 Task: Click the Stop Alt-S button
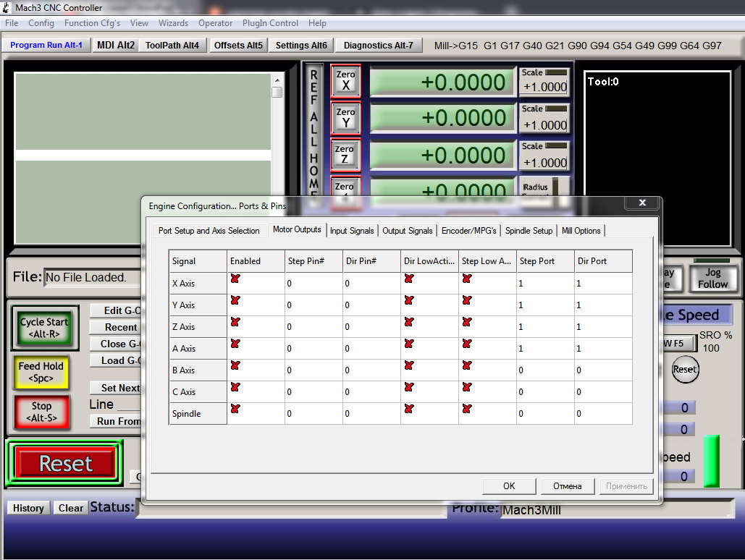pos(42,412)
